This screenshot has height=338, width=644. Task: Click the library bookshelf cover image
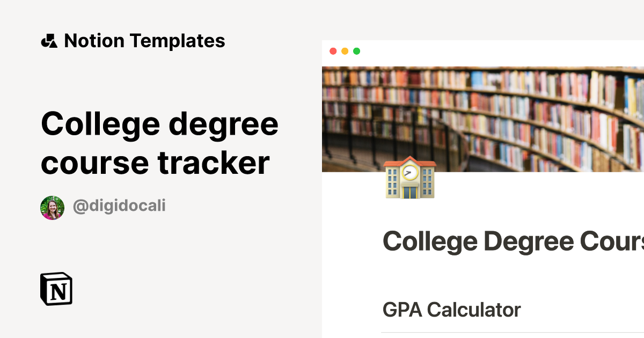click(x=483, y=118)
